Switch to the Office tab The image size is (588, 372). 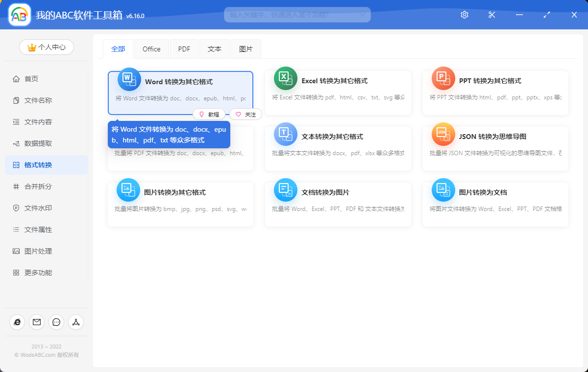[x=151, y=48]
